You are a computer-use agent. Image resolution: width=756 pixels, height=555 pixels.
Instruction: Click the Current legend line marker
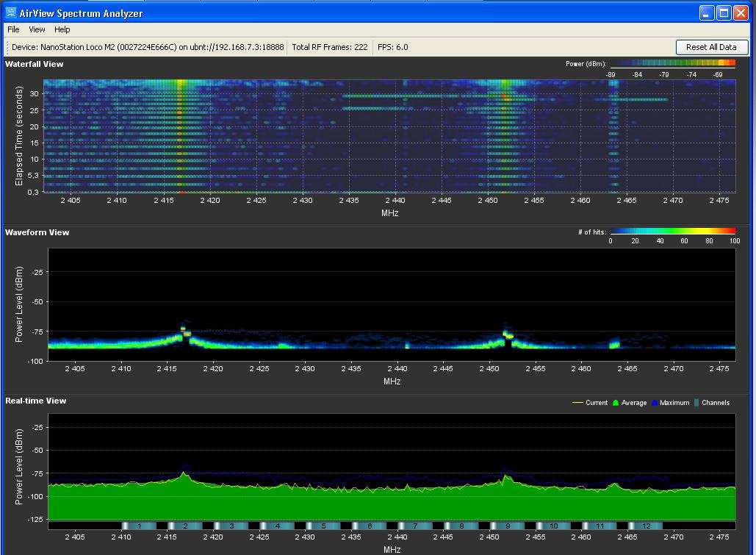pos(577,403)
